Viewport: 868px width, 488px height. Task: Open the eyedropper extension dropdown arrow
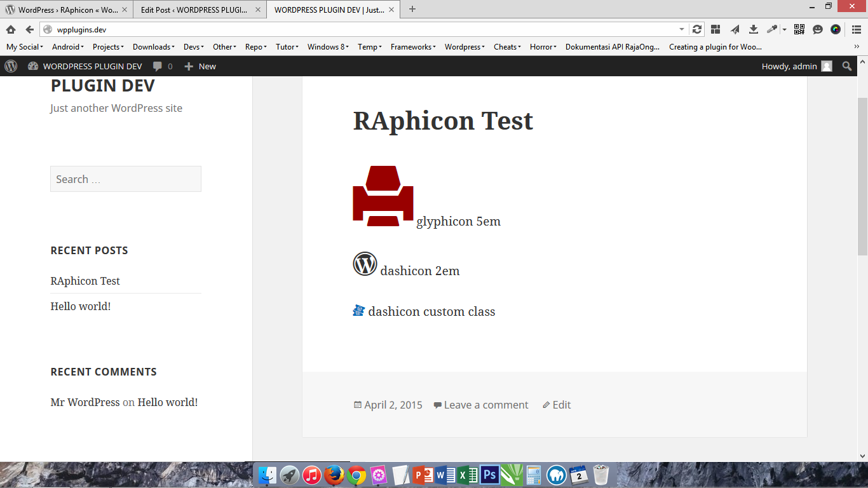[x=784, y=29]
